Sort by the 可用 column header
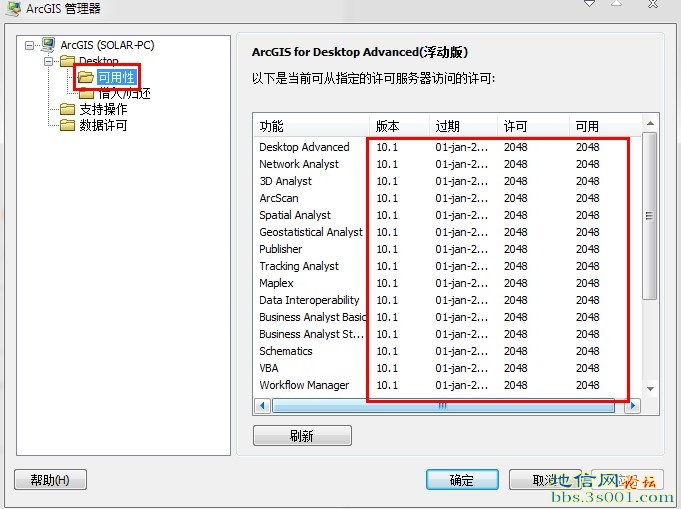681x509 pixels. click(605, 126)
